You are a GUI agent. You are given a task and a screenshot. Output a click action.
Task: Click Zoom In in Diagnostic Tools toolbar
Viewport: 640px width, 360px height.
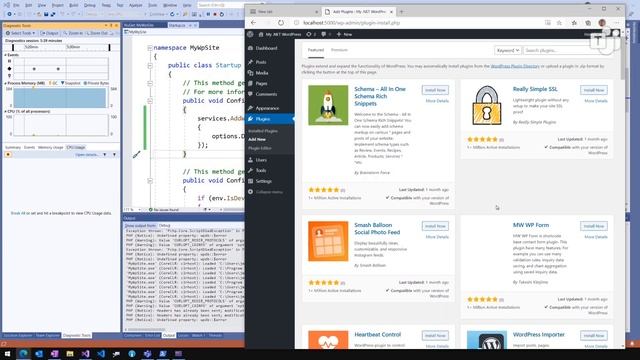pos(73,33)
